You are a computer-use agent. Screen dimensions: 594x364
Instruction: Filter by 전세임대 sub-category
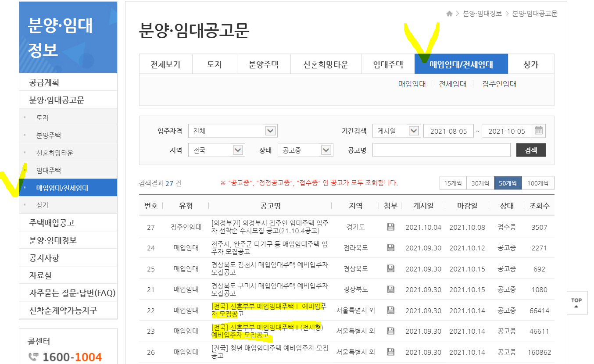pyautogui.click(x=453, y=84)
